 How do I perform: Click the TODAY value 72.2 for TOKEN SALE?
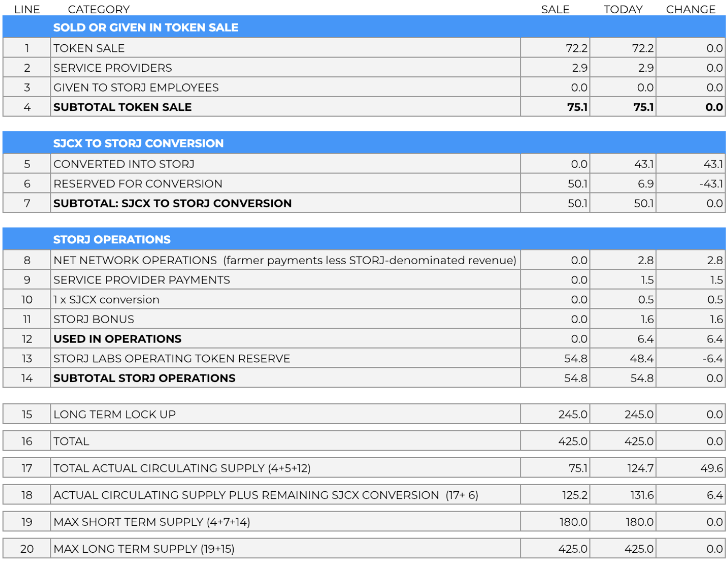[642, 48]
